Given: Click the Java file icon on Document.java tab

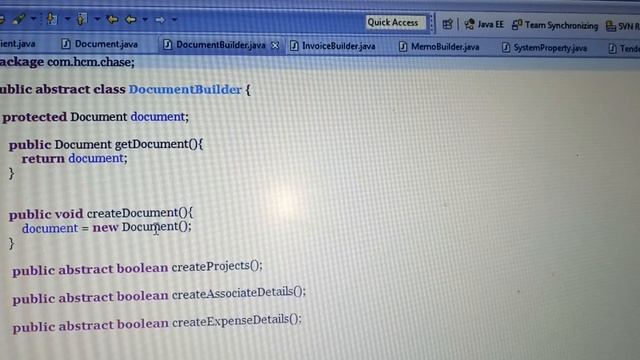Looking at the screenshot, I should (x=66, y=44).
